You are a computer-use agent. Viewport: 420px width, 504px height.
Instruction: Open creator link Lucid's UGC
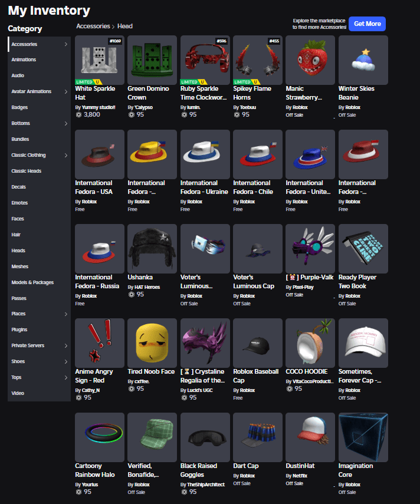point(200,390)
